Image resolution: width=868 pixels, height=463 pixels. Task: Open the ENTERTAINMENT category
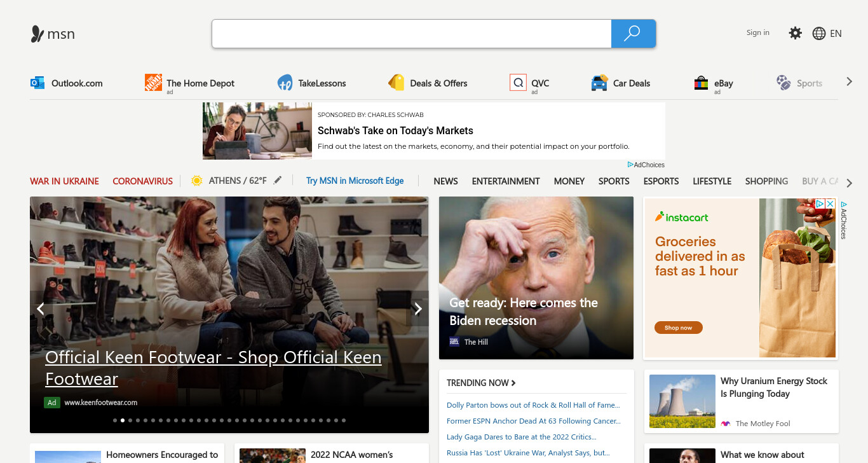coord(506,181)
